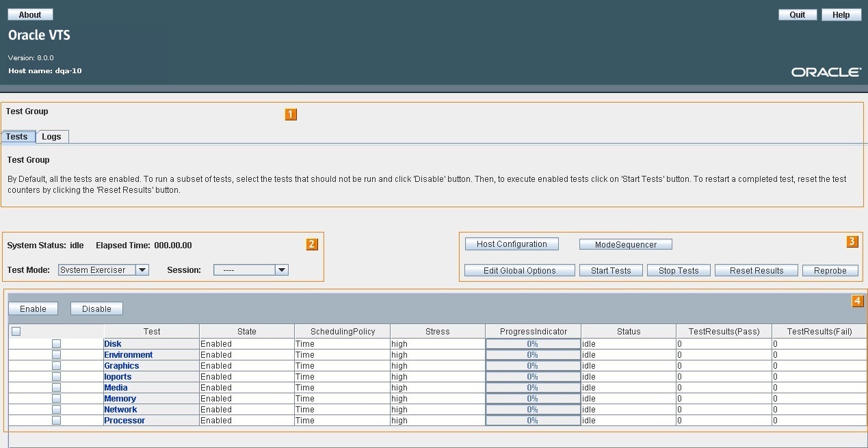
Task: Click the ModeSequencer button
Action: [x=626, y=244]
